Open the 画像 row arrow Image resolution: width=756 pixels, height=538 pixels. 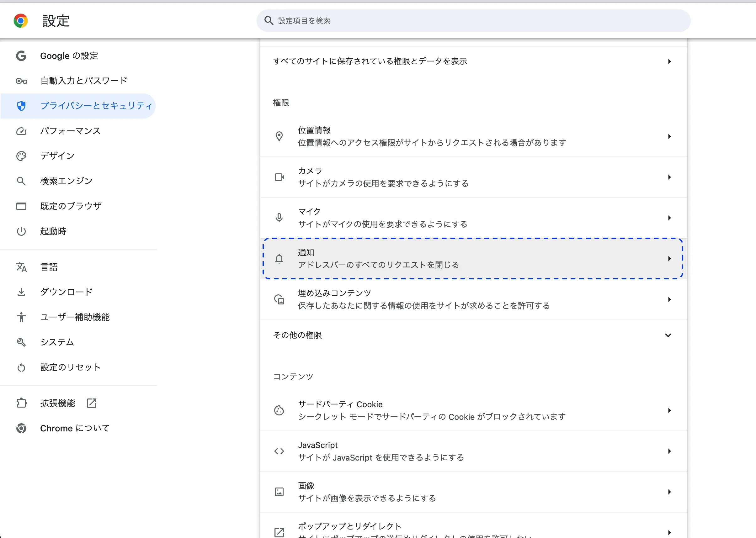pos(669,492)
